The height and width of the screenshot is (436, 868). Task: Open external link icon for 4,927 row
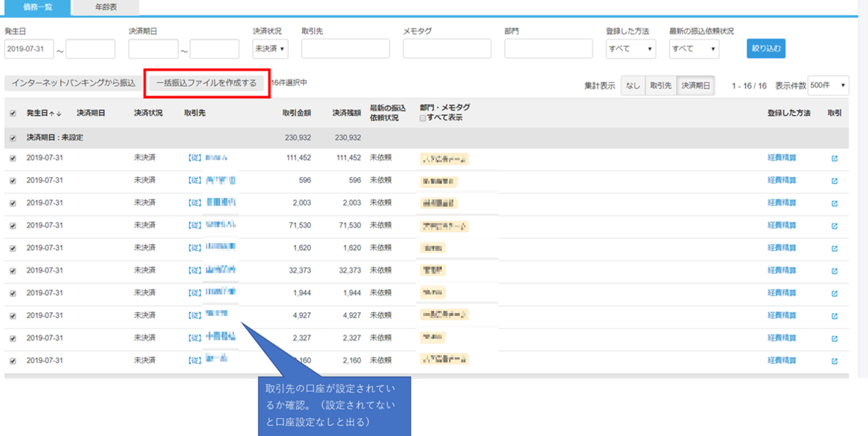(835, 315)
